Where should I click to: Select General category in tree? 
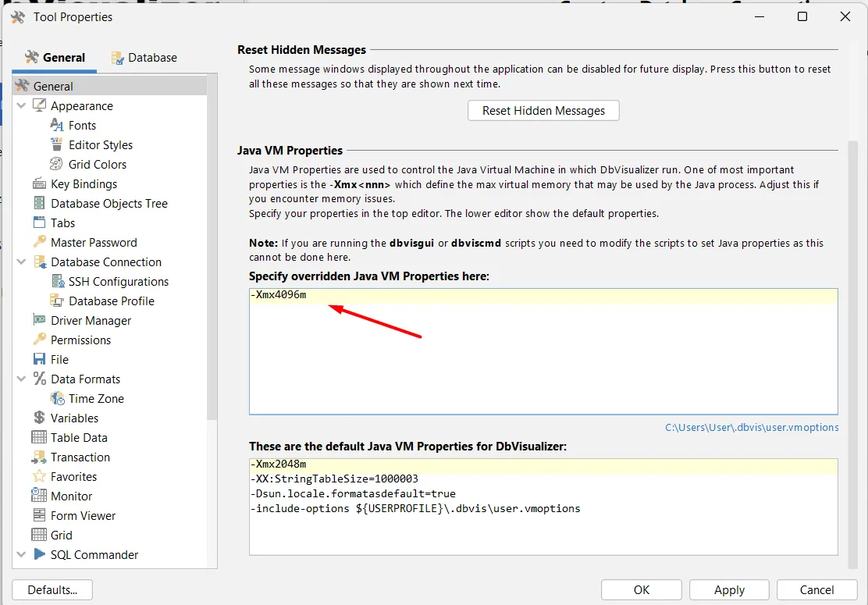(x=109, y=86)
